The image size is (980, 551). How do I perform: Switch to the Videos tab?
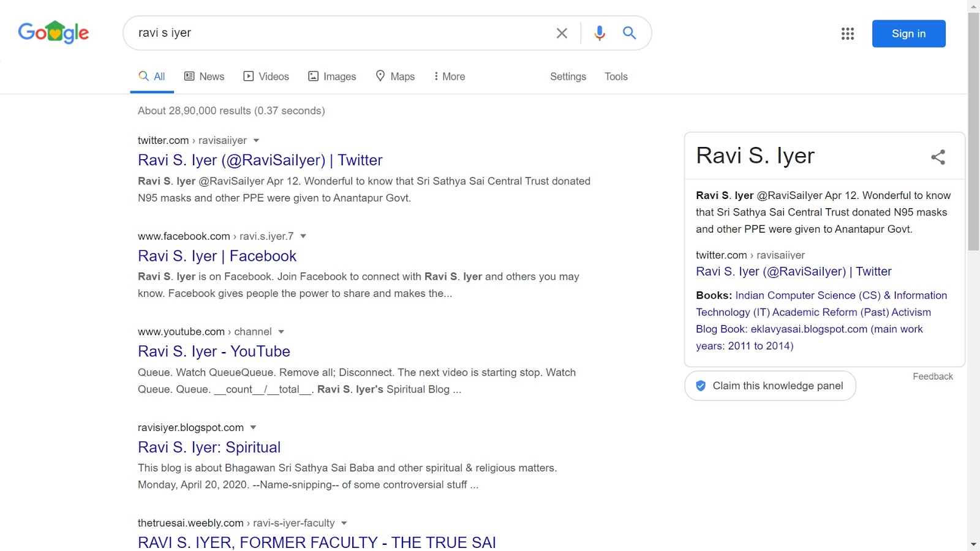click(266, 76)
